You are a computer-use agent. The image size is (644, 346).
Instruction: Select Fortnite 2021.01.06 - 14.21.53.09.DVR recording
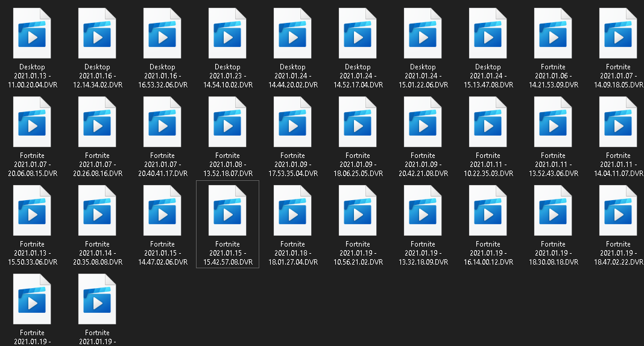coord(553,48)
